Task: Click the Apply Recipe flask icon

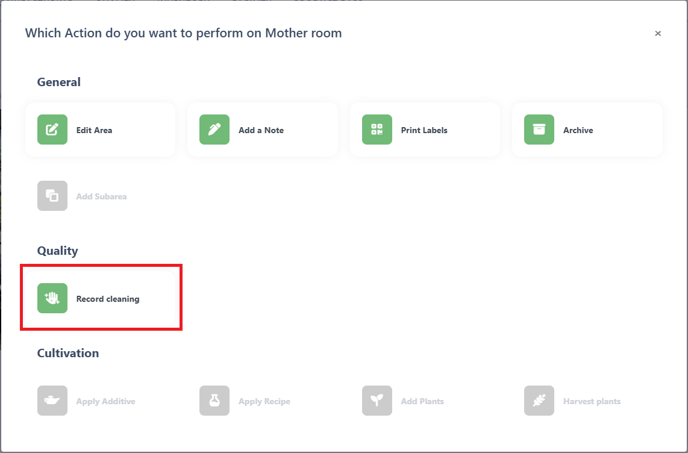Action: (x=214, y=400)
